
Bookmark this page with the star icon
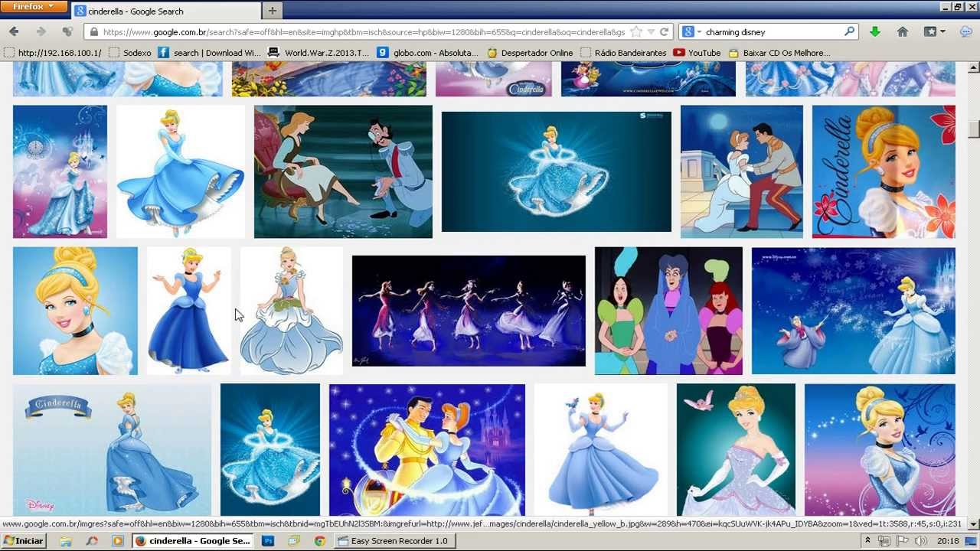coord(636,32)
